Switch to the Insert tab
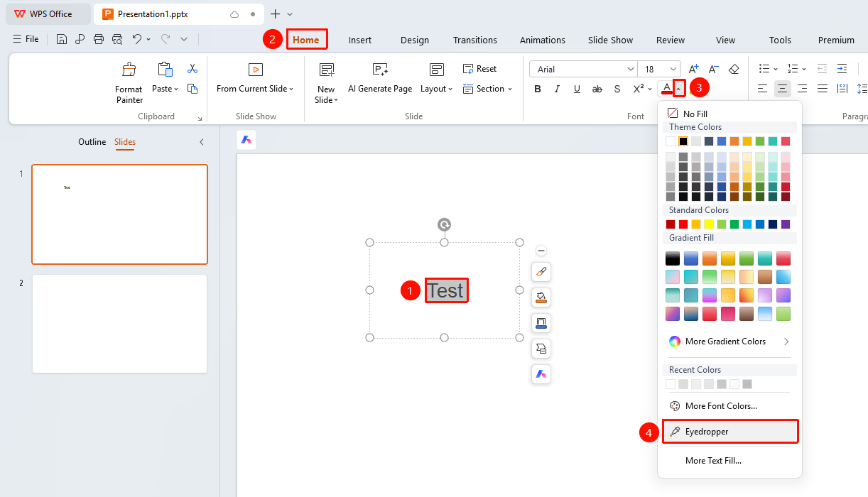 tap(360, 40)
